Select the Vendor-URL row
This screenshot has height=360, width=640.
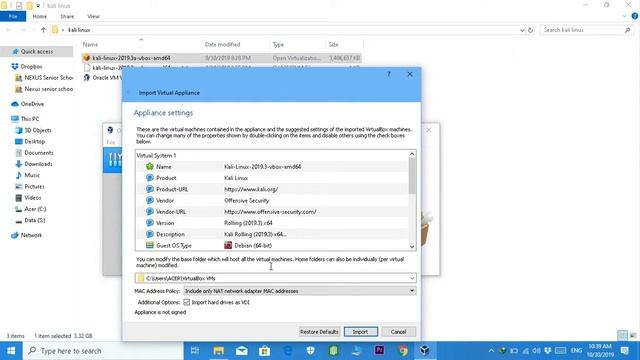click(x=272, y=212)
